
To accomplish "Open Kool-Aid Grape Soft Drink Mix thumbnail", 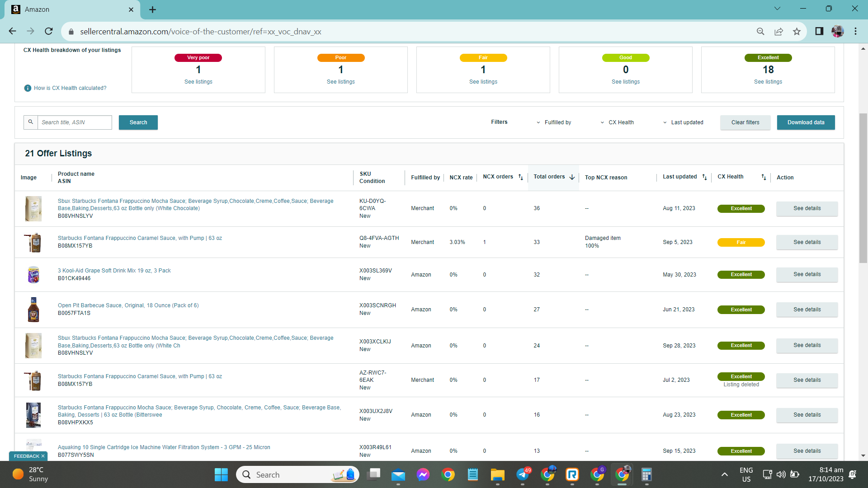I will click(x=33, y=274).
